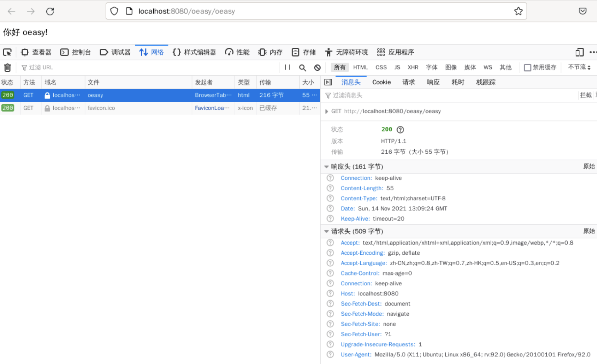Image resolution: width=597 pixels, height=364 pixels.
Task: Pause network recording
Action: tap(287, 67)
